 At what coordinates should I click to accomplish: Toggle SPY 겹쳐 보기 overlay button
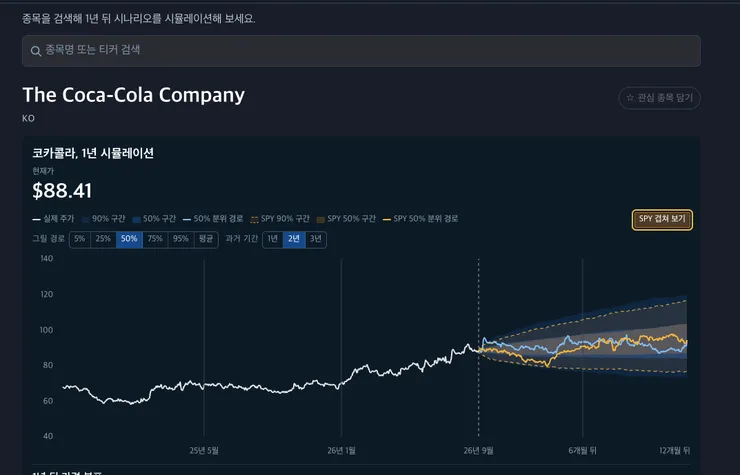pyautogui.click(x=662, y=220)
